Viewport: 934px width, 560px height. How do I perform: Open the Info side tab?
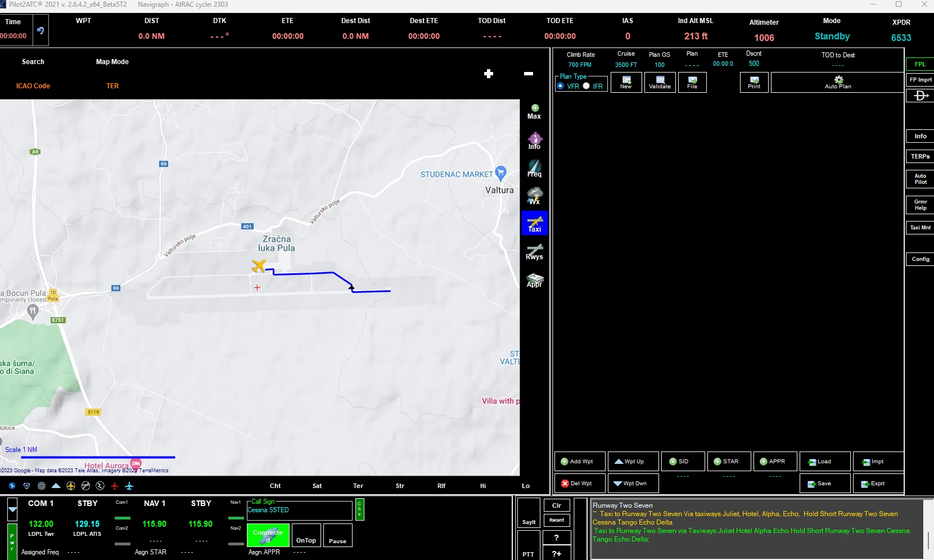point(920,136)
